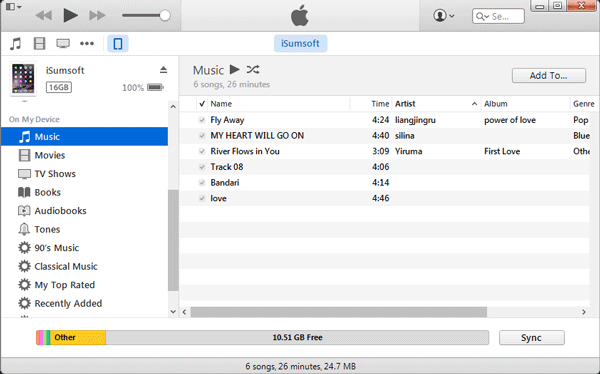The image size is (600, 374).
Task: Eject the iSumsoft device
Action: click(x=163, y=70)
